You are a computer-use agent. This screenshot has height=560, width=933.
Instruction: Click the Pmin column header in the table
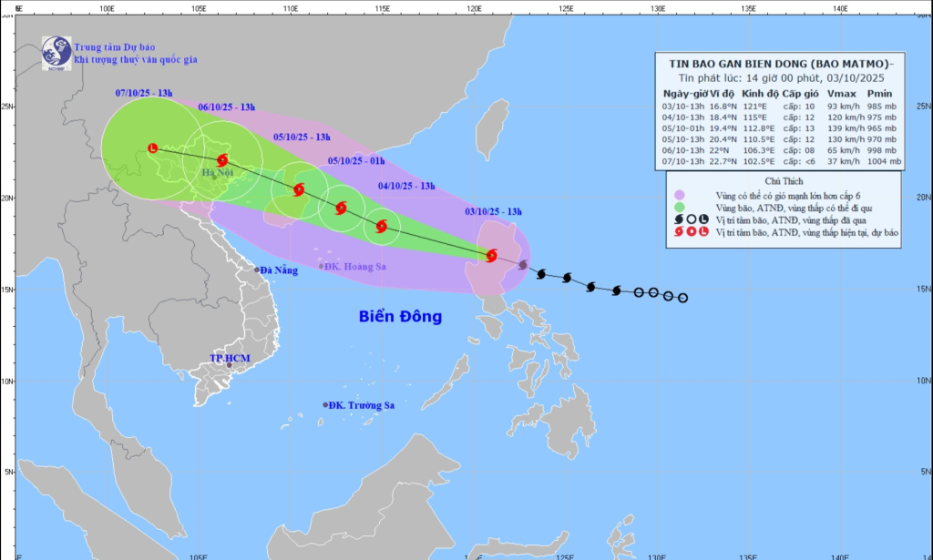point(878,94)
